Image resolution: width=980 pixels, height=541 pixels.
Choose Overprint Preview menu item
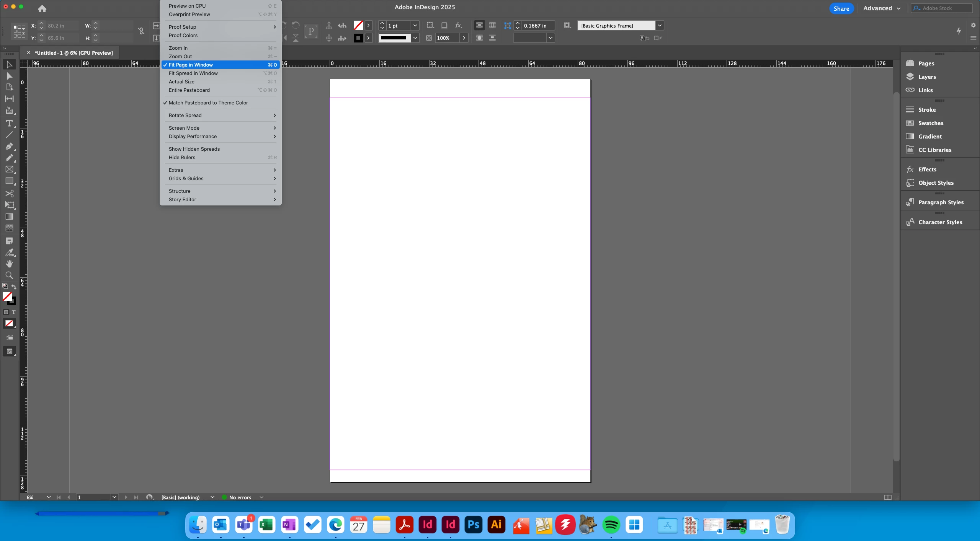189,14
